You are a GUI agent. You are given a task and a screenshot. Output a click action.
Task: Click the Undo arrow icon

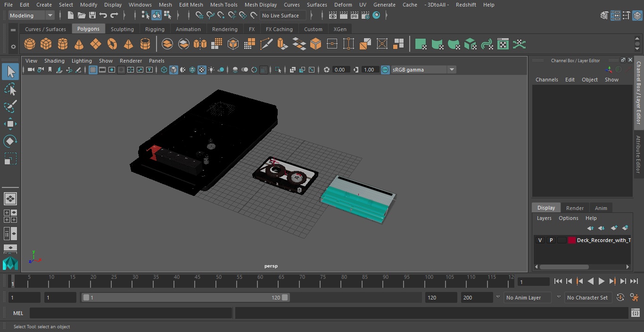point(103,16)
